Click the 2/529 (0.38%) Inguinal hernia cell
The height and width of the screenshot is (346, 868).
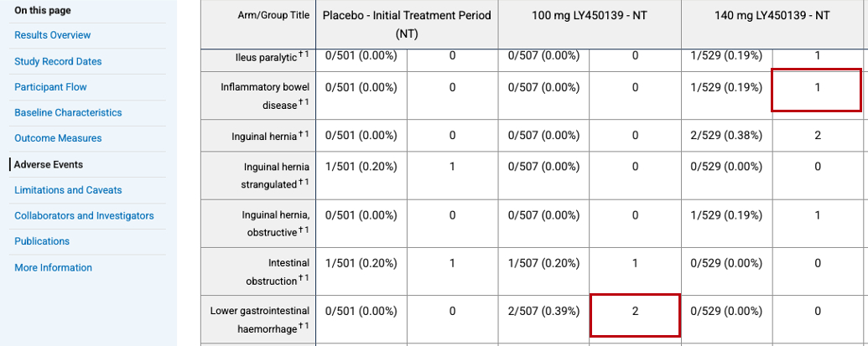725,135
